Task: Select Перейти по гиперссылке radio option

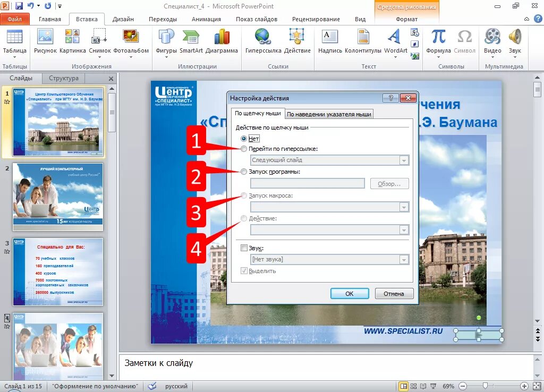Action: (x=244, y=149)
